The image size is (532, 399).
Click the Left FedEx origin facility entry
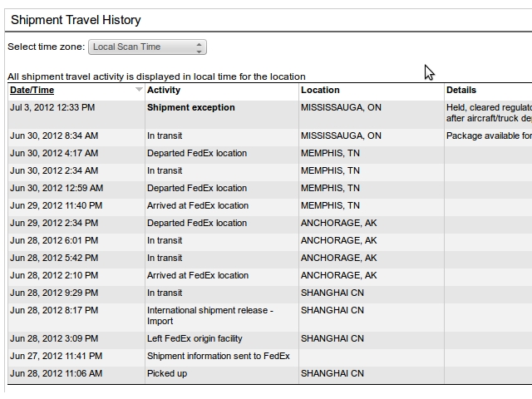click(x=195, y=338)
